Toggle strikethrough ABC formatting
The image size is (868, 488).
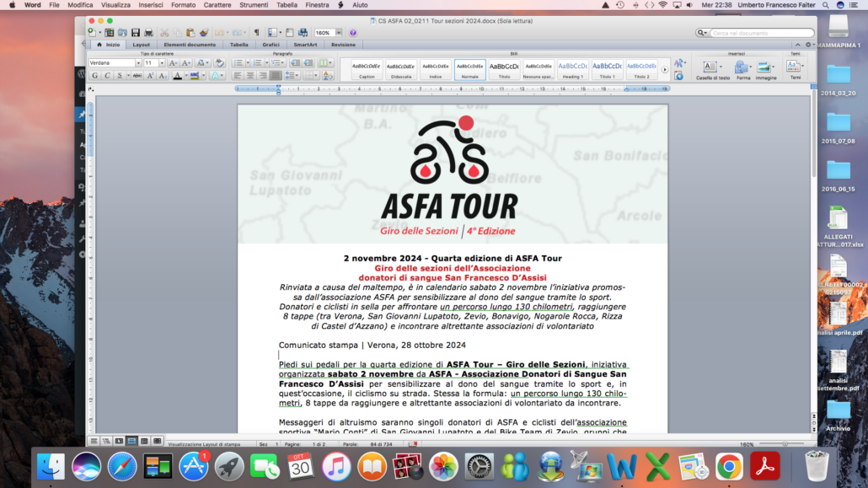(x=137, y=76)
